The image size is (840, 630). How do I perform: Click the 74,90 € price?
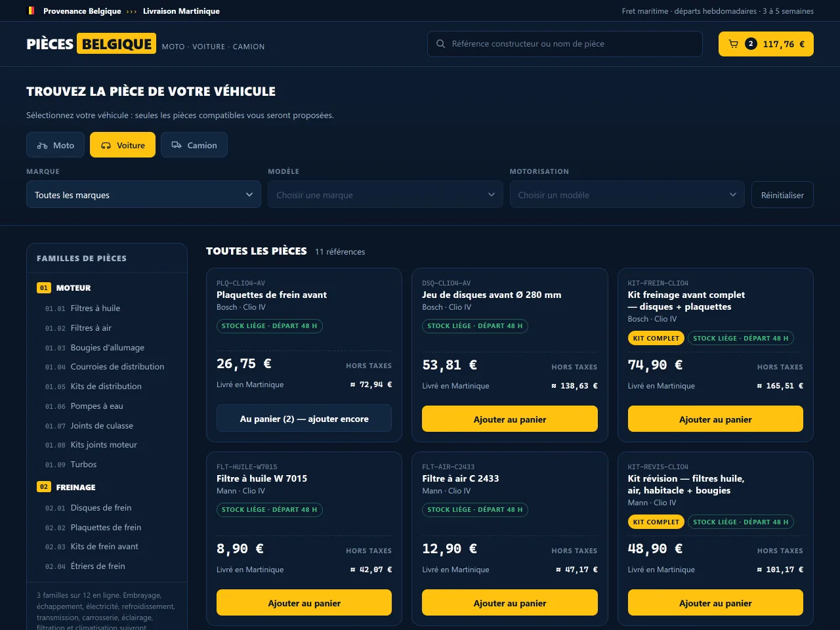[x=656, y=365]
